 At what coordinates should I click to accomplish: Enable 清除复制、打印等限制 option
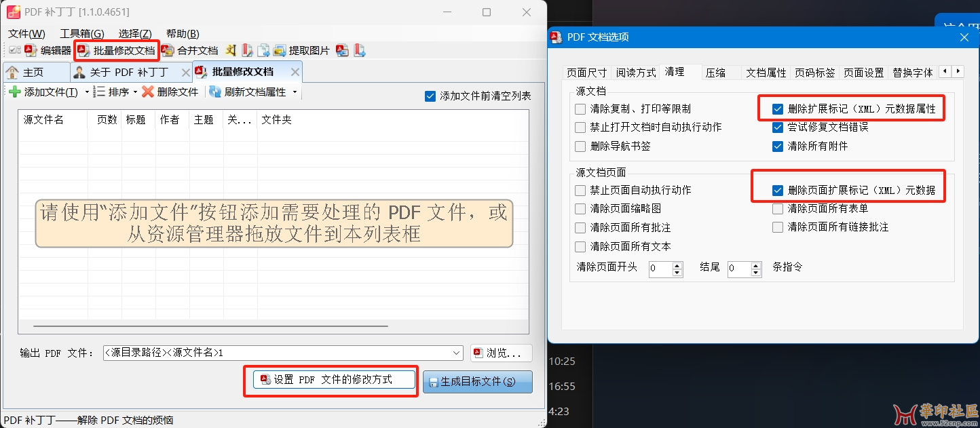[x=580, y=109]
